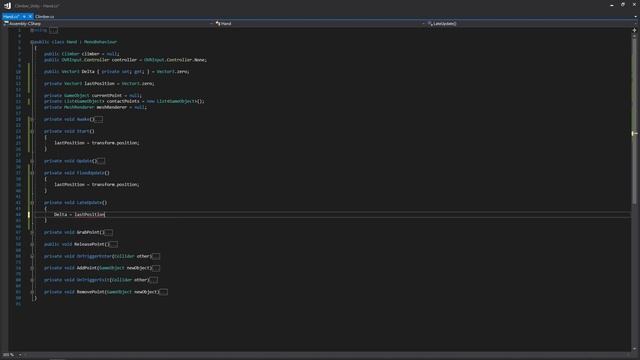Image resolution: width=640 pixels, height=360 pixels.
Task: Click the GrabPoint() collapsed ellipsis box
Action: (x=109, y=232)
